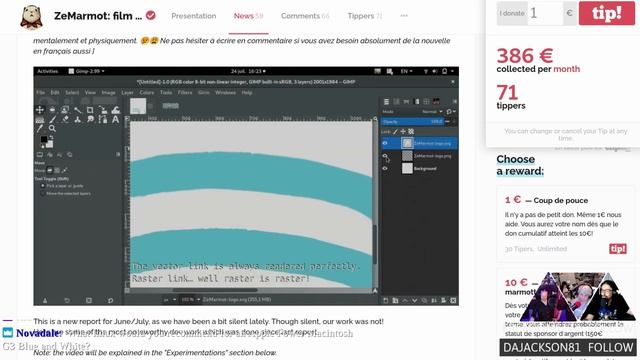The image size is (640, 360).
Task: Open layer mode group switcher dropdown
Action: pos(451,111)
